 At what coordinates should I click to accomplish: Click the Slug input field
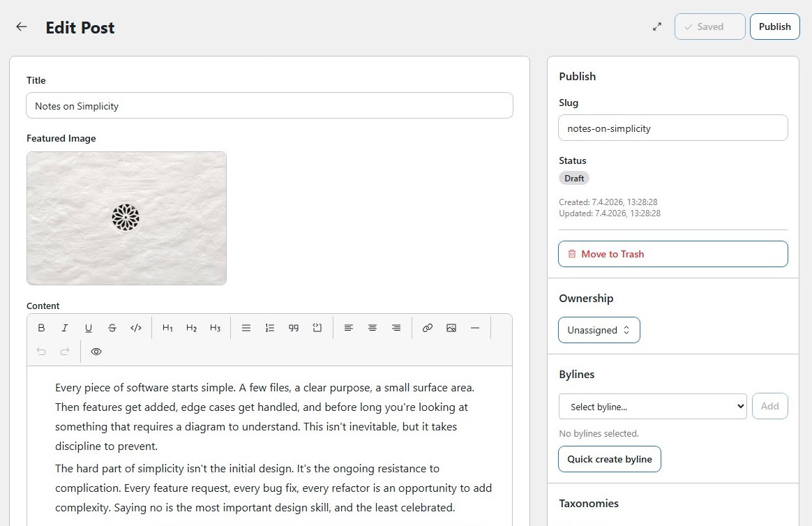point(672,128)
